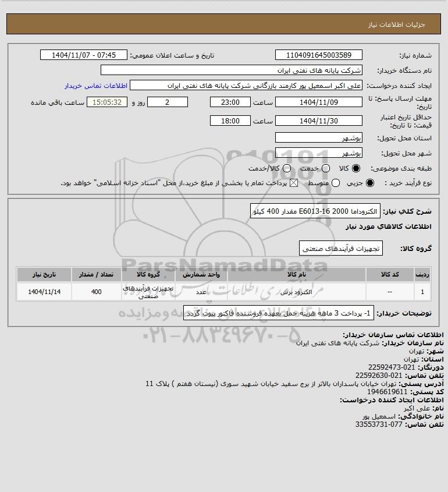This screenshot has width=448, height=492.
Task: Select the جزیی purchase type radio
Action: (x=370, y=183)
